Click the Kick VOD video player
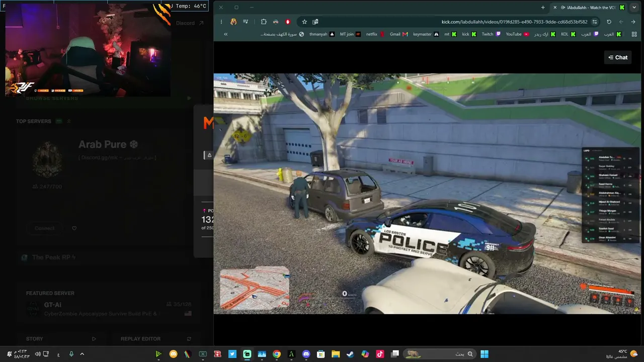 click(x=427, y=194)
